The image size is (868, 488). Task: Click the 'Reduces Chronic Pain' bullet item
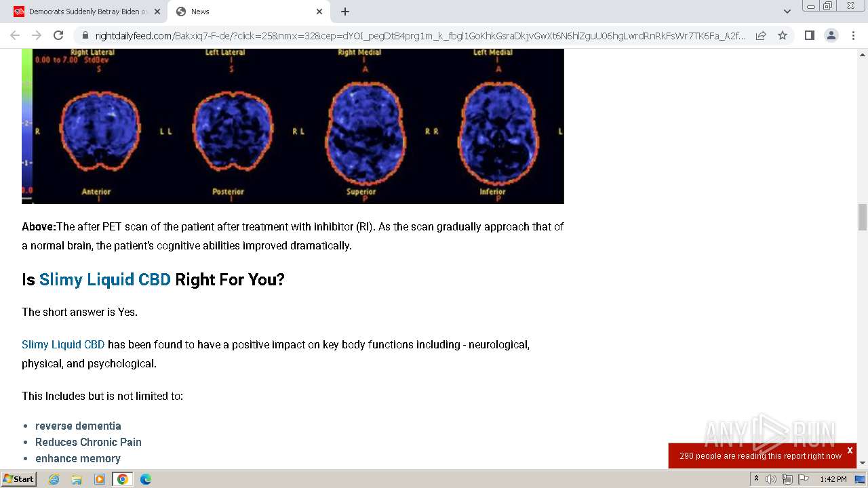pos(88,442)
